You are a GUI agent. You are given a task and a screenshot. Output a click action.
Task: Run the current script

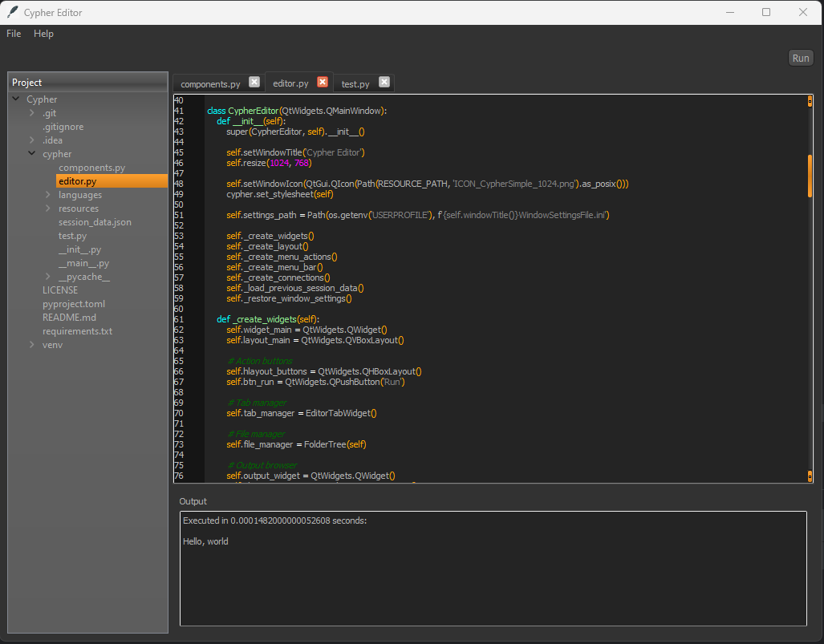point(801,58)
